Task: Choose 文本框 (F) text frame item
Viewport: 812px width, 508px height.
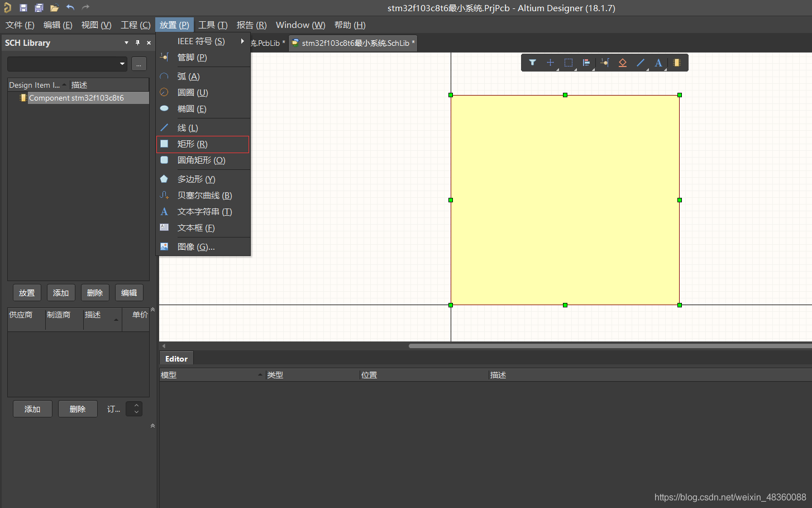Action: pyautogui.click(x=203, y=228)
